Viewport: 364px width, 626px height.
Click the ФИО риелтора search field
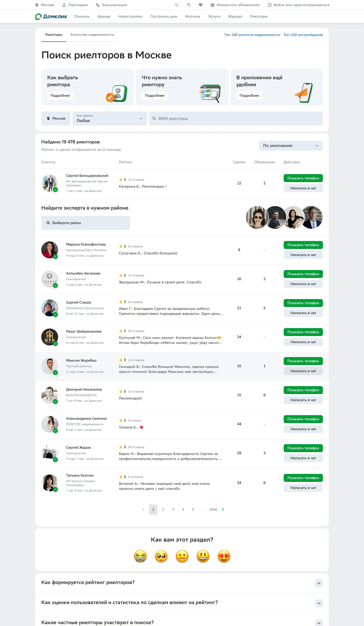(x=236, y=119)
